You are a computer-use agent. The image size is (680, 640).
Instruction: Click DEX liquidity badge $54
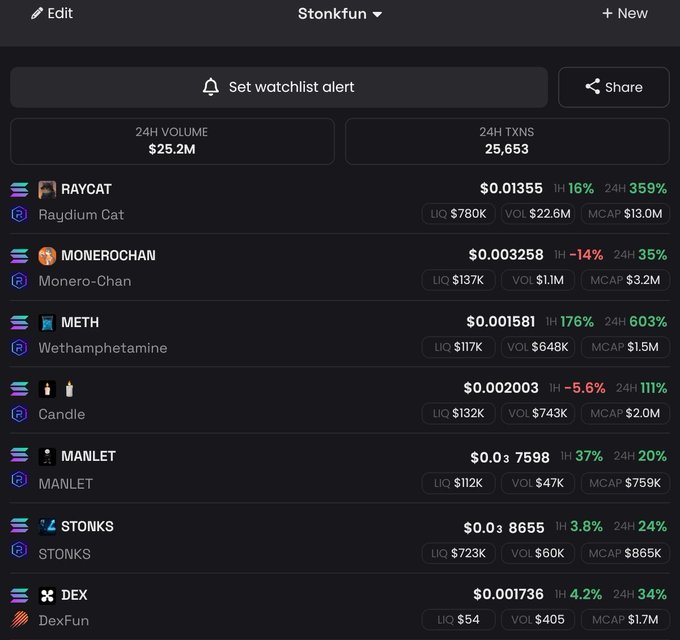point(458,620)
